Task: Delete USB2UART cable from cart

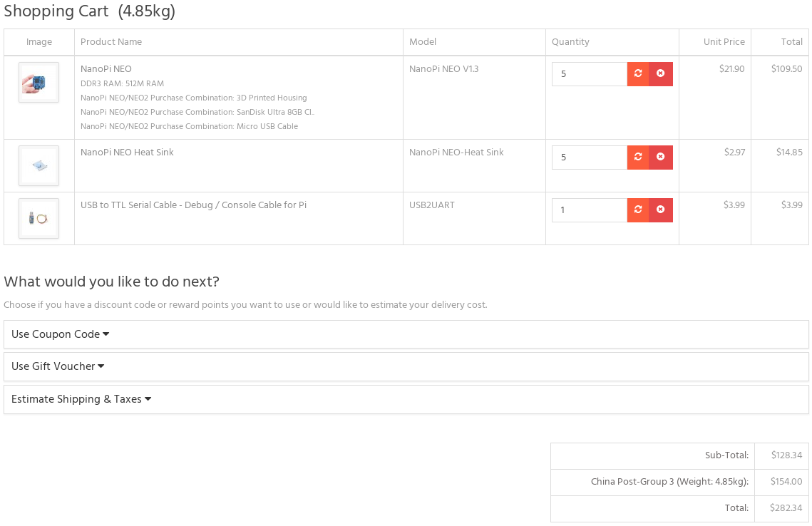Action: point(661,210)
